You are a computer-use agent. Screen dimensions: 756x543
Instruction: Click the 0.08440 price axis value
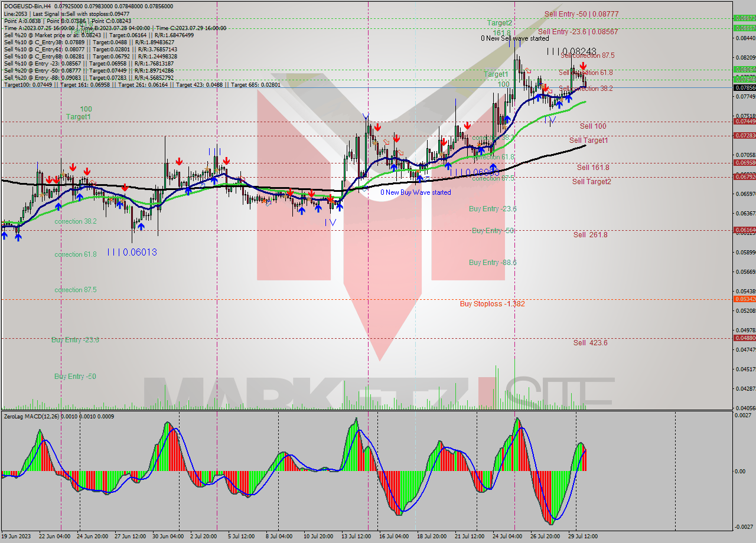point(745,38)
